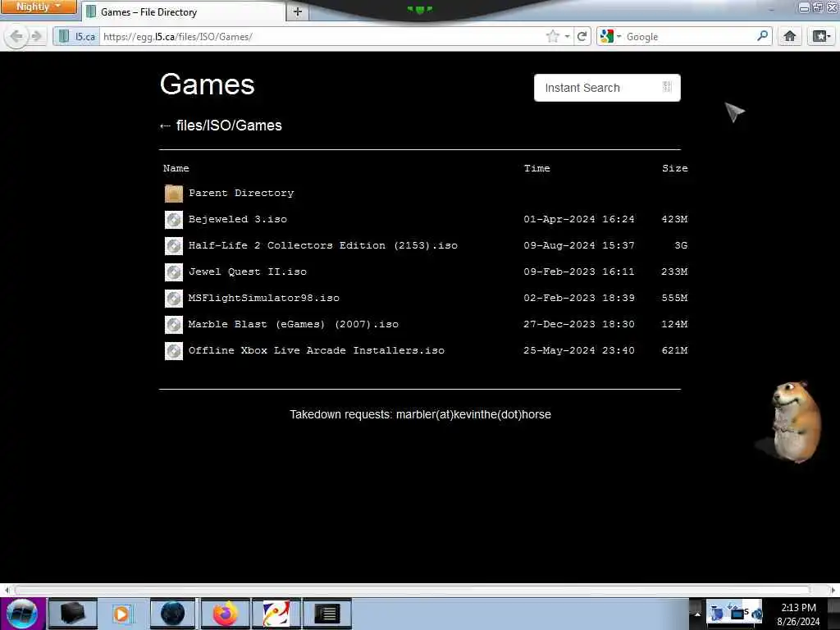Click the 621M size value
The height and width of the screenshot is (630, 840).
tap(674, 350)
